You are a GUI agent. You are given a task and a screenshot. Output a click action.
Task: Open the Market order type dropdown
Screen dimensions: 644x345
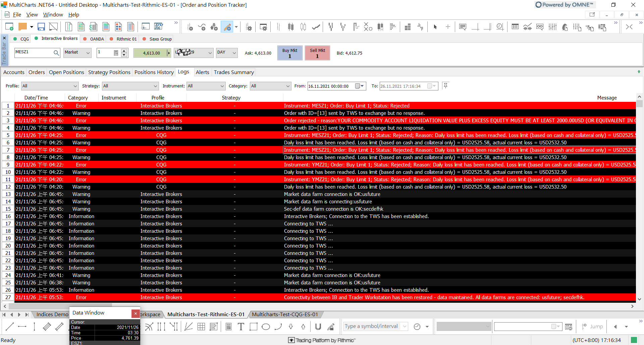(x=77, y=53)
